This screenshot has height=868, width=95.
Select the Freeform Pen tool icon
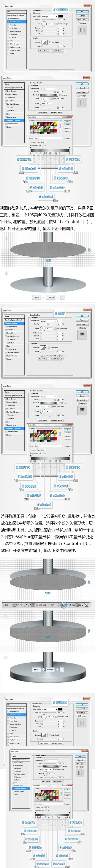pos(29,605)
